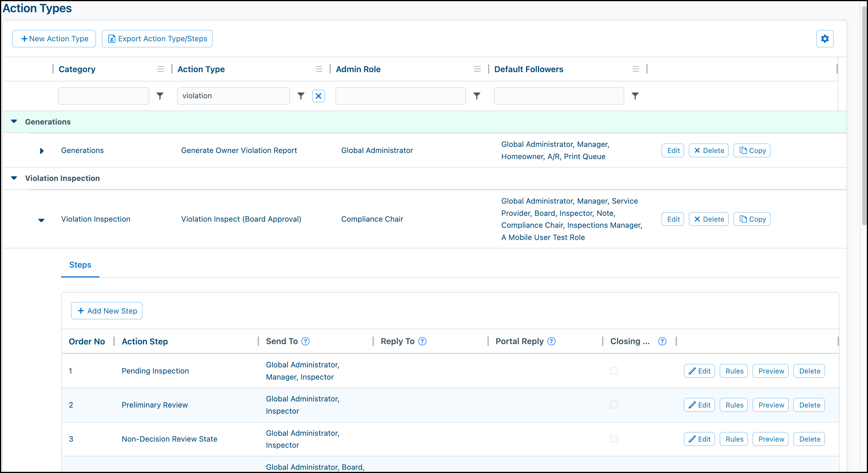Toggle Closing checkbox for Pending Inspection

pyautogui.click(x=614, y=371)
